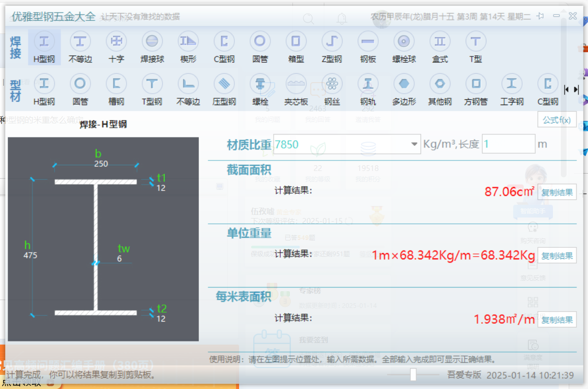Edit height h value 475

click(x=30, y=255)
